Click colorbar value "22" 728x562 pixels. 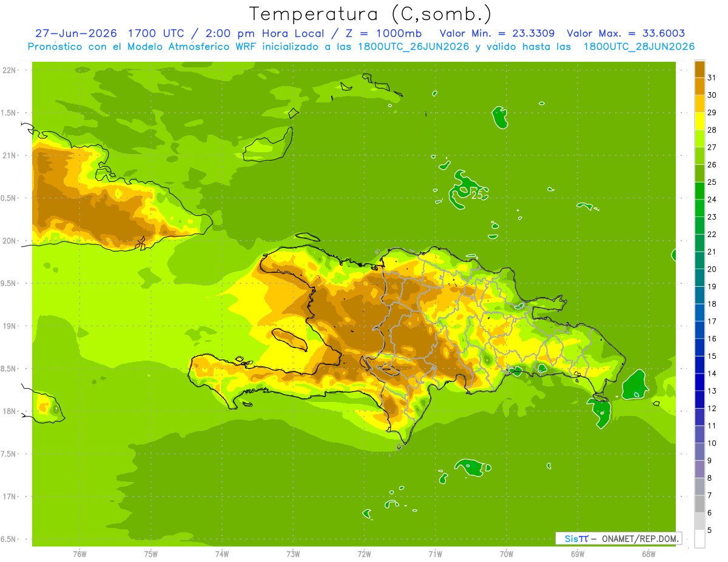(x=712, y=235)
